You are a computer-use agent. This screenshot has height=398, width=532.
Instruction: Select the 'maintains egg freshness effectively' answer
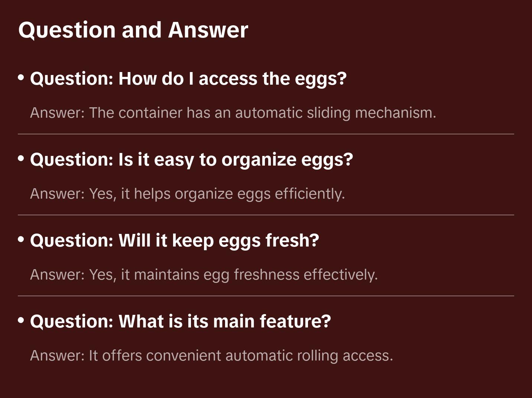(x=204, y=275)
